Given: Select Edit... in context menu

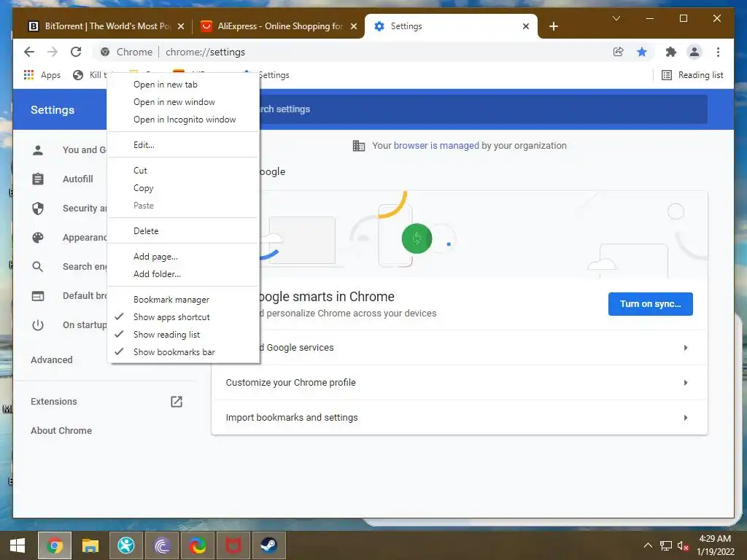Looking at the screenshot, I should tap(183, 145).
